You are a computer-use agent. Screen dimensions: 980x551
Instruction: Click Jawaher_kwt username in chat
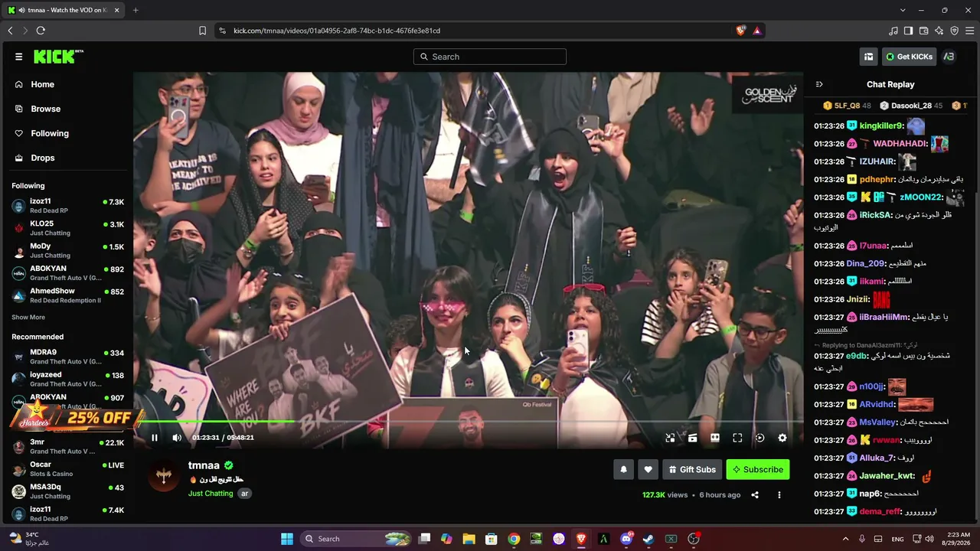click(887, 476)
